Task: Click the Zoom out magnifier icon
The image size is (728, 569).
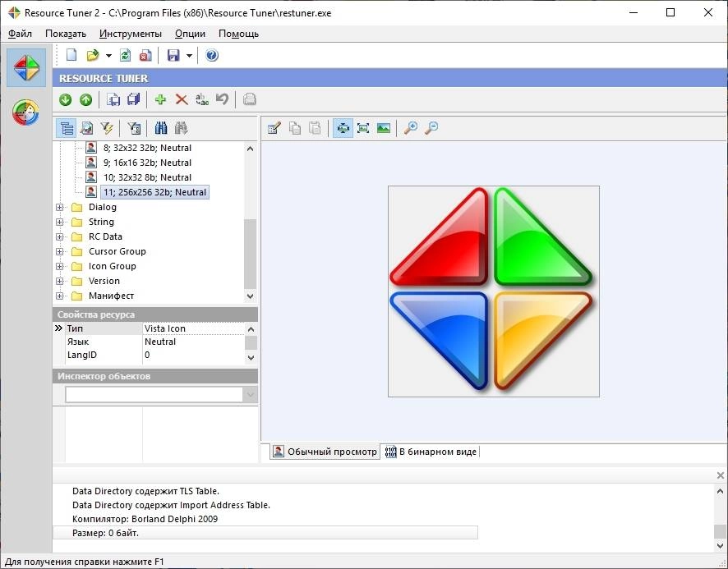Action: [431, 127]
